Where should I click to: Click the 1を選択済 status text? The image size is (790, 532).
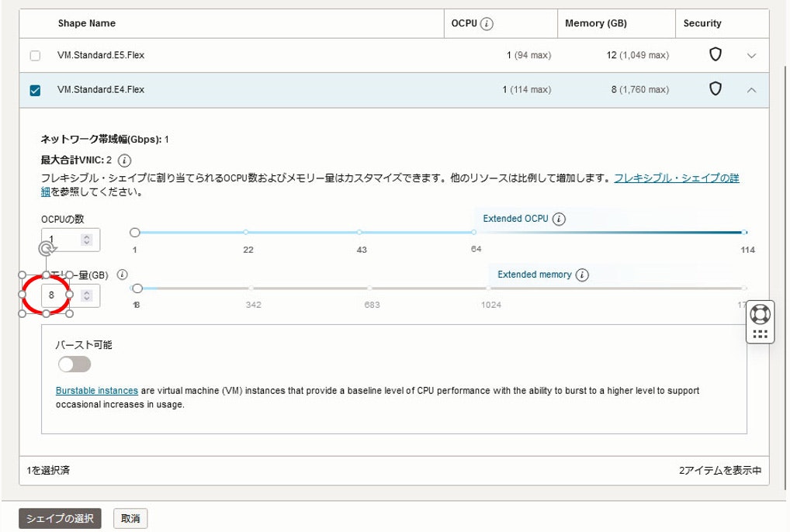point(48,471)
